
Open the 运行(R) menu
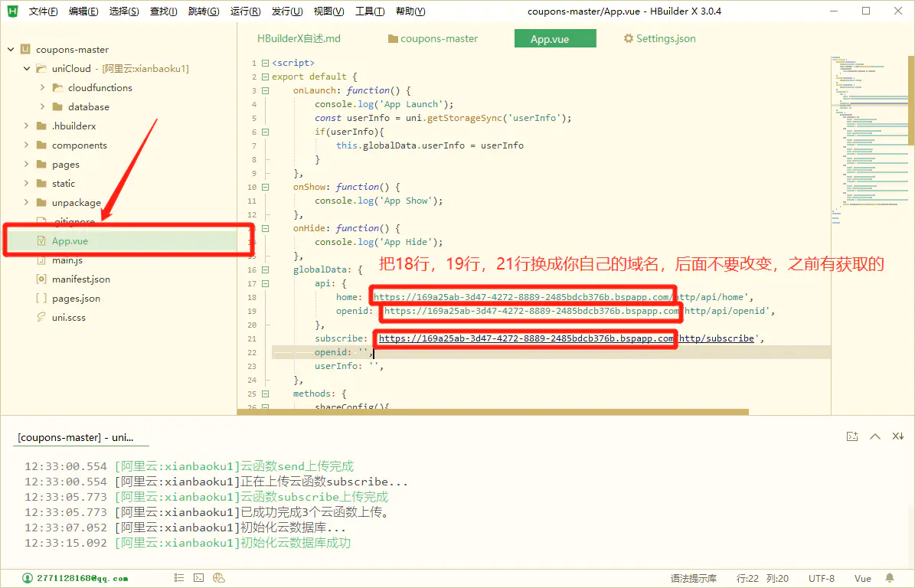pos(244,11)
